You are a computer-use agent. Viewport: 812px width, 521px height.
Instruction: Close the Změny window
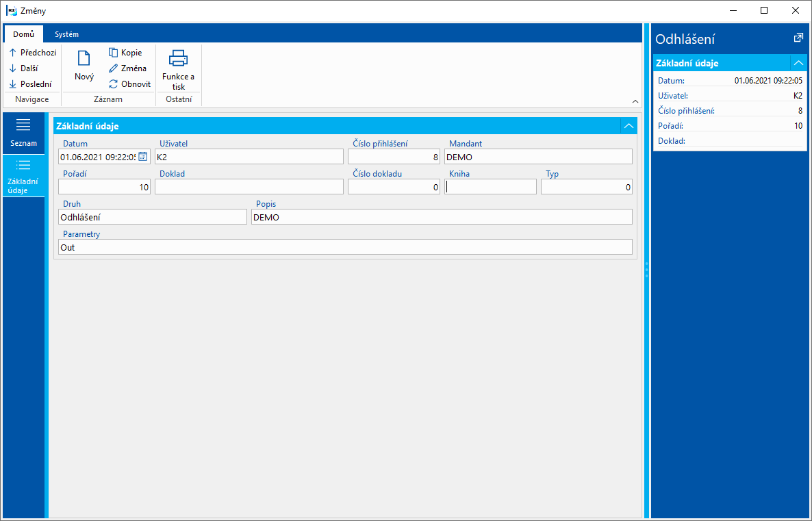tap(796, 10)
